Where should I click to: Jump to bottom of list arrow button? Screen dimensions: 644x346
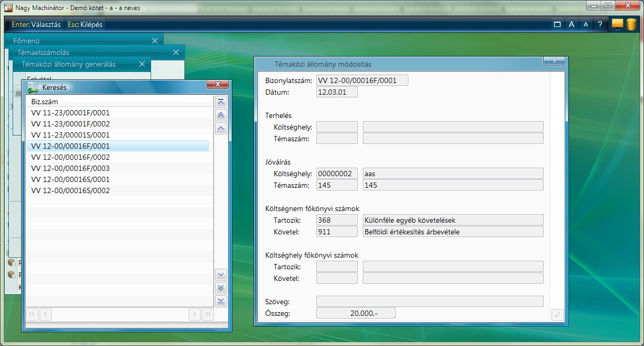pyautogui.click(x=221, y=301)
